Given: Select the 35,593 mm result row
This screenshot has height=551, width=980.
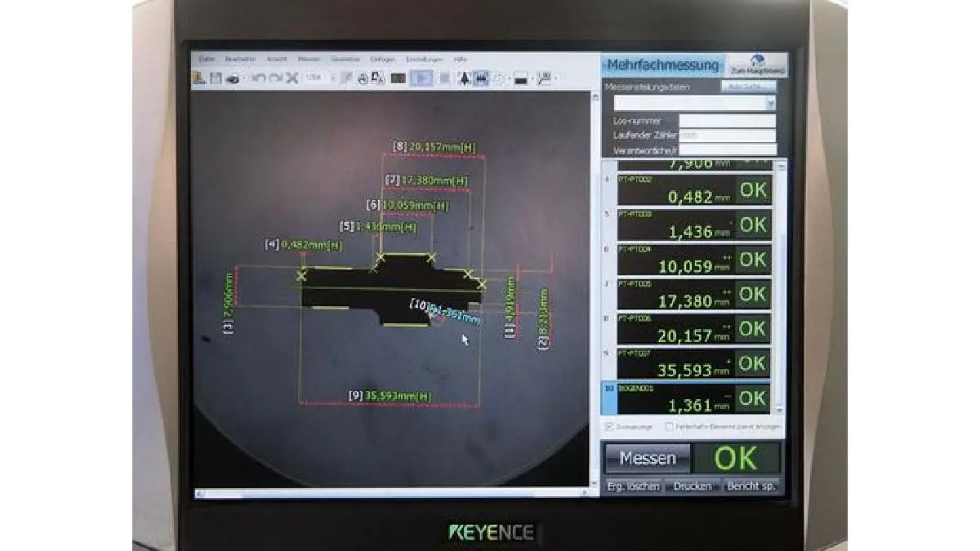Looking at the screenshot, I should point(686,364).
